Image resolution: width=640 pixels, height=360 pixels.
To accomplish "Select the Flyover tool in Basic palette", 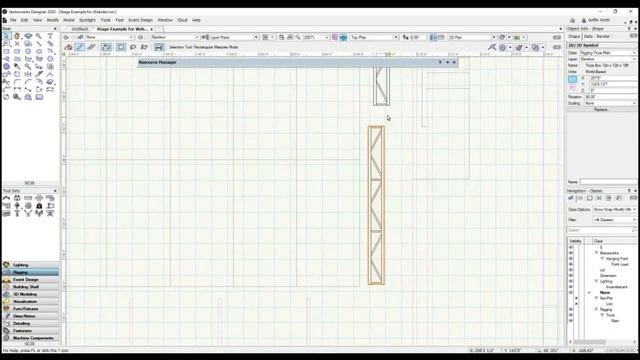I will [x=28, y=36].
